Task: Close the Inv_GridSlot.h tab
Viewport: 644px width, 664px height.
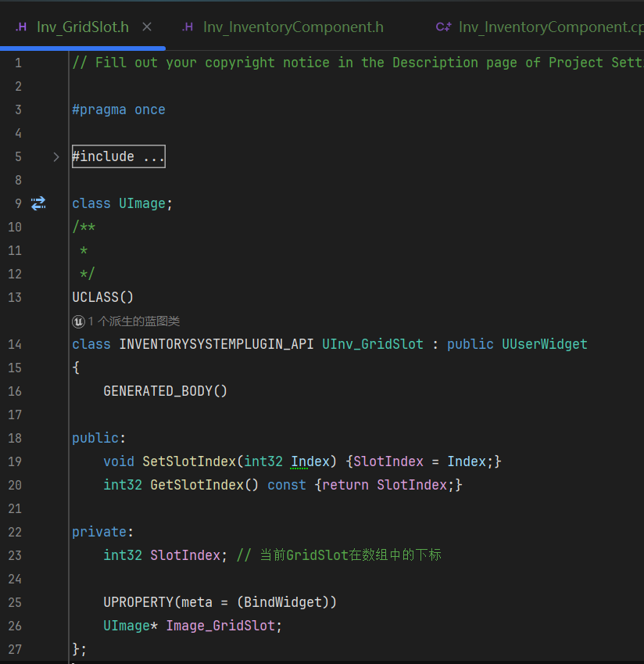Action: (147, 27)
